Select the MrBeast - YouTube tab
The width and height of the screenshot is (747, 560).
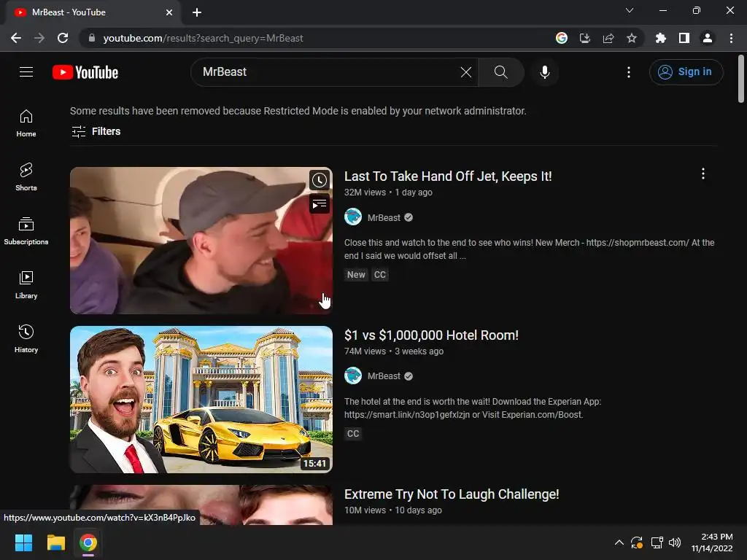point(93,12)
